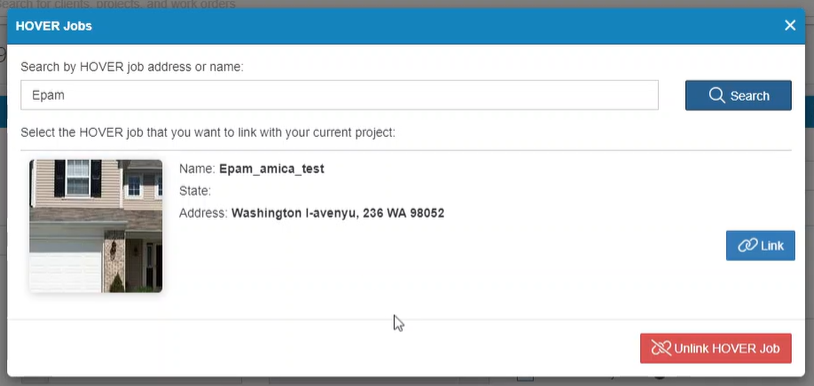Viewport: 814px width, 386px height.
Task: Select address Washington I-avenyu, 236 WA 98052
Action: 338,213
